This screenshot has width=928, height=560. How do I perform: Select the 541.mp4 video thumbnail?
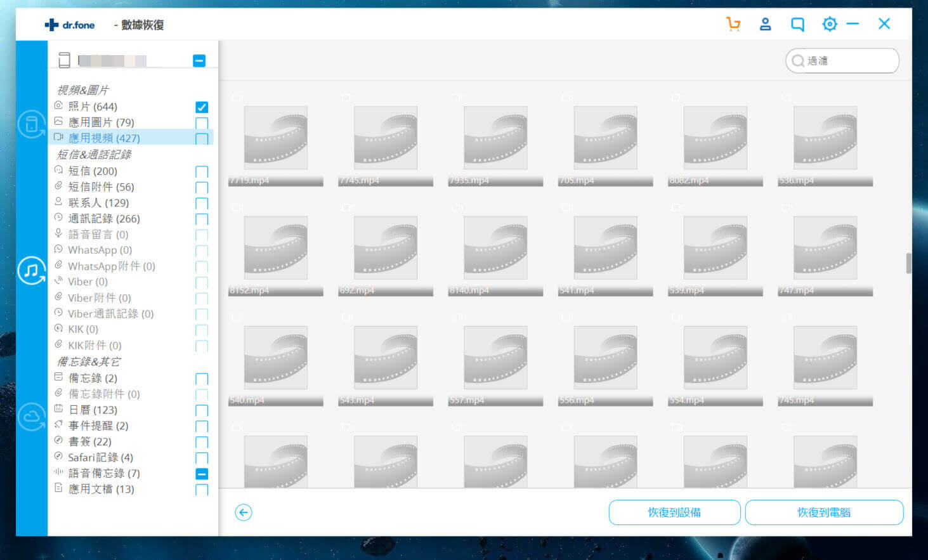(605, 248)
